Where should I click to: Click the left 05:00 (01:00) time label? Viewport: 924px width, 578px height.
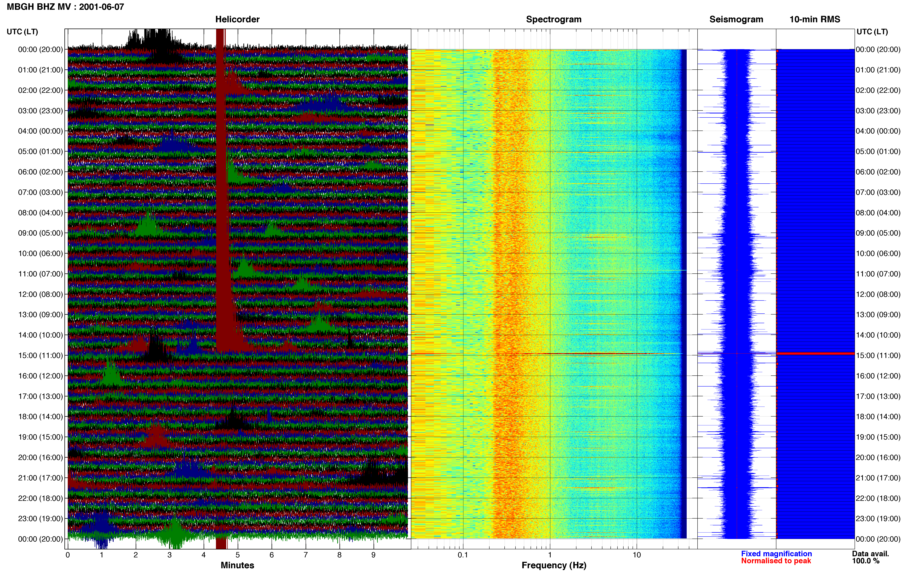pyautogui.click(x=40, y=151)
